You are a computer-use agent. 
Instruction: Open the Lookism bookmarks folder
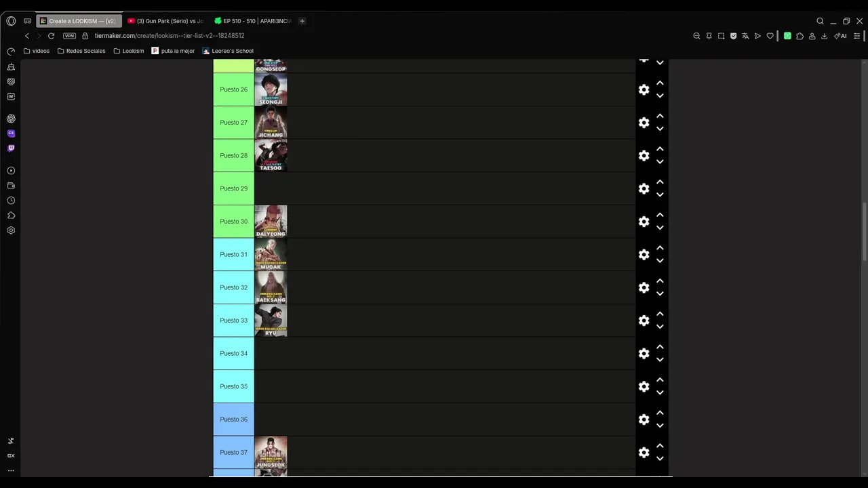coord(129,51)
